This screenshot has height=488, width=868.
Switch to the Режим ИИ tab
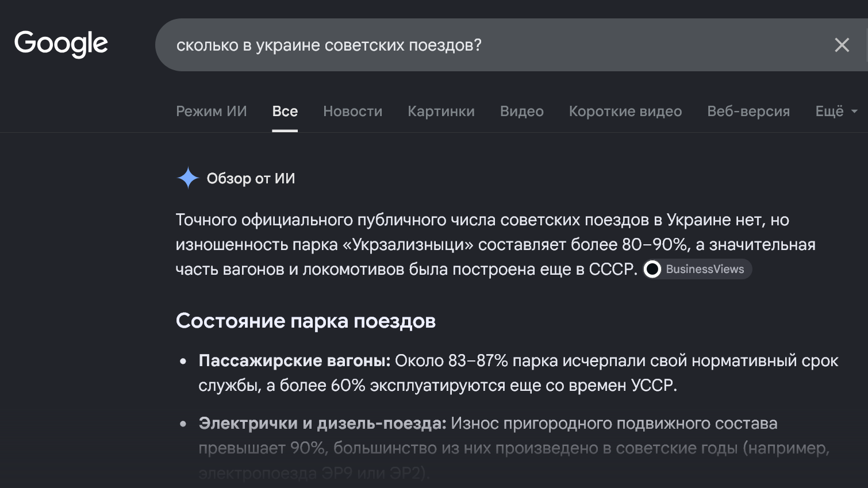(212, 112)
